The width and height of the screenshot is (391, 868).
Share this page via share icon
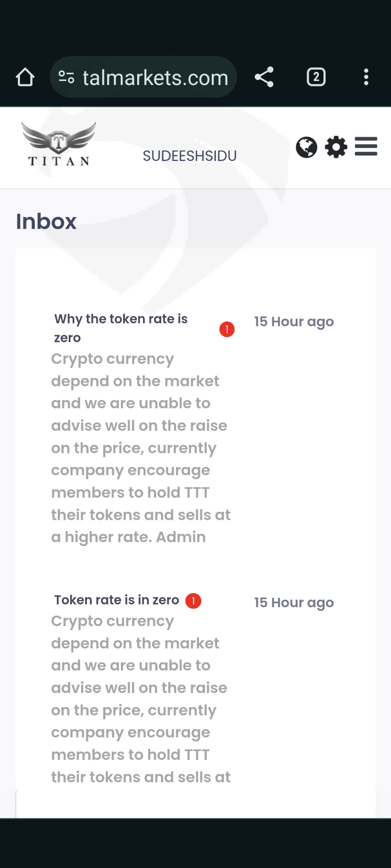click(264, 77)
